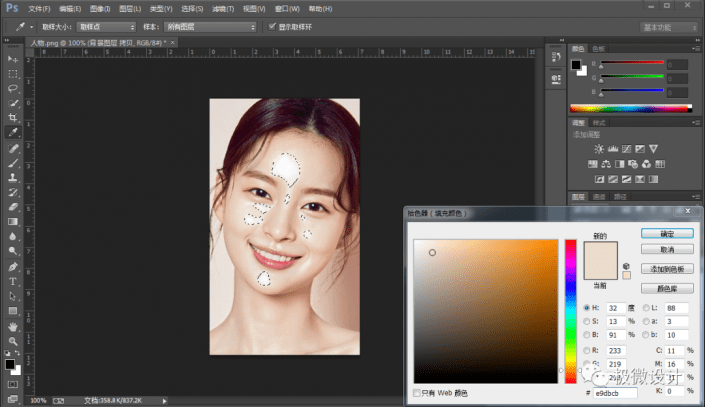Click the vertical hue slider strip

pyautogui.click(x=571, y=310)
